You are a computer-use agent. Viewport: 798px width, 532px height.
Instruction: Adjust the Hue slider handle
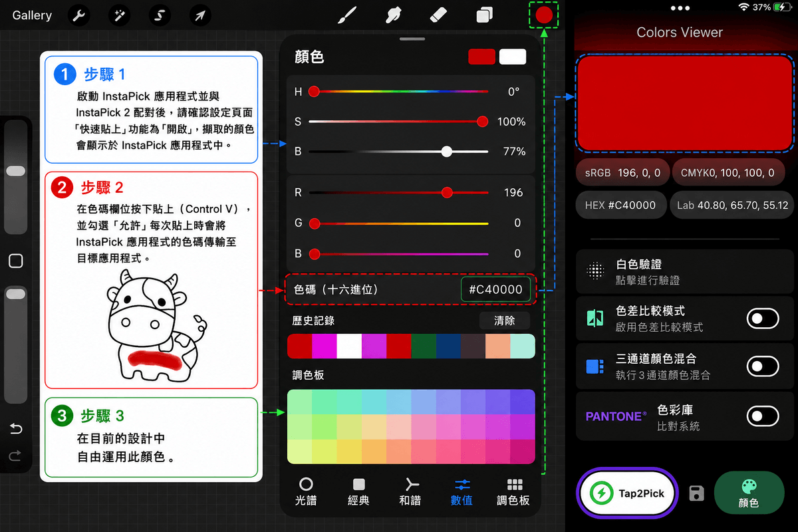click(314, 92)
